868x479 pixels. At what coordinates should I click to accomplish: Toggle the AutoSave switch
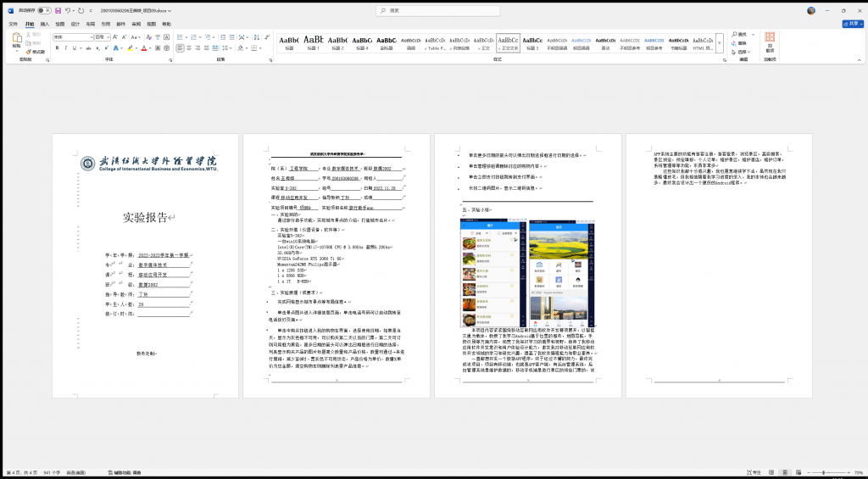point(44,10)
